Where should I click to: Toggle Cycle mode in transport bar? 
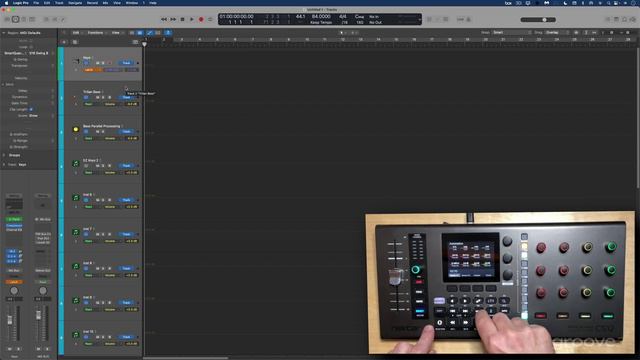point(210,19)
